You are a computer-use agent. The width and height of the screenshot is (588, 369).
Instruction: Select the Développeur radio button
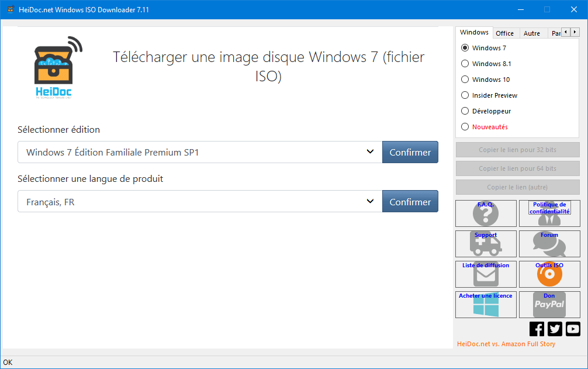[465, 111]
